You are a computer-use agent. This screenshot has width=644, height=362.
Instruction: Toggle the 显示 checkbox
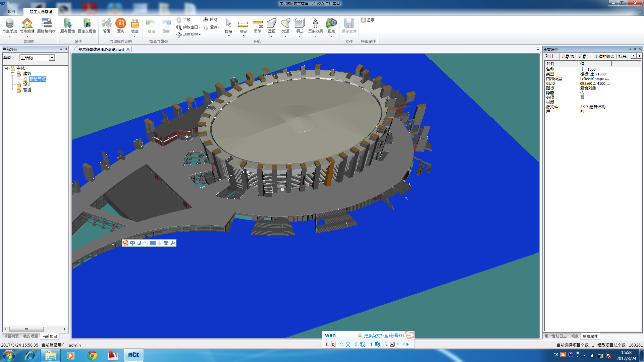[x=363, y=20]
